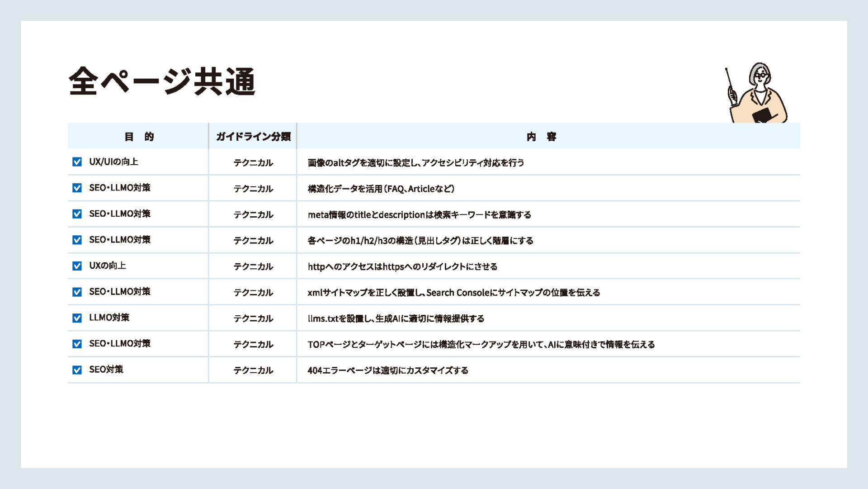The height and width of the screenshot is (489, 868).
Task: Click the 内容 column header
Action: (541, 137)
